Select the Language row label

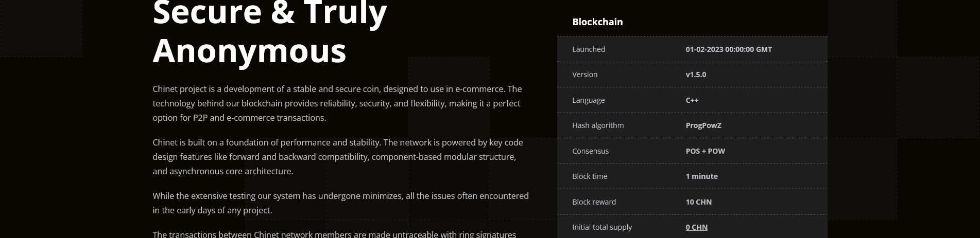coord(589,100)
